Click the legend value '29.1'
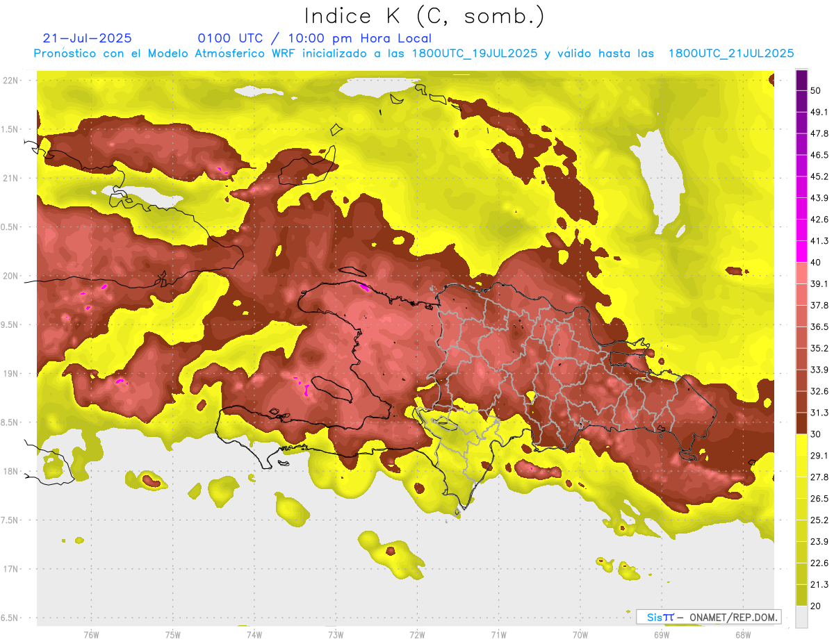834x644 pixels. tap(819, 456)
